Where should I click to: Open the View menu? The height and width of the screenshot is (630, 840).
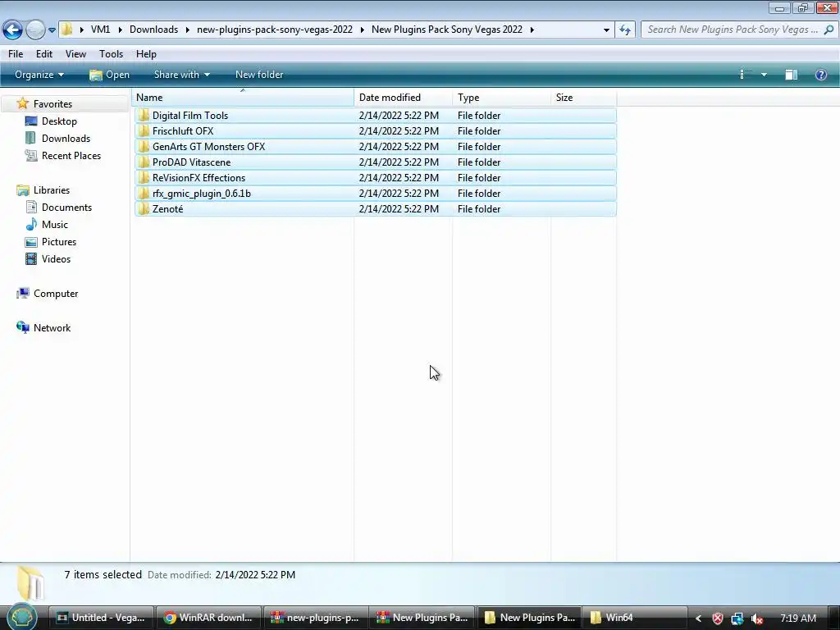point(75,54)
